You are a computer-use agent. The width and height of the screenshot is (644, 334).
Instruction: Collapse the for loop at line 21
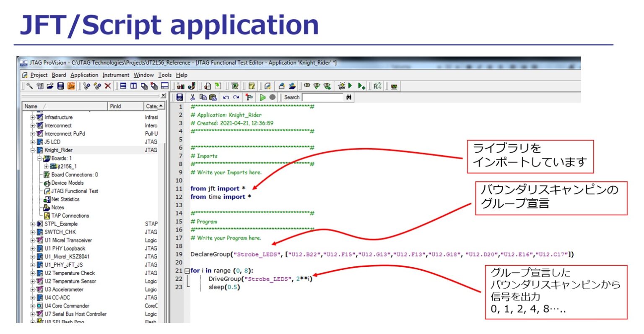tap(187, 271)
